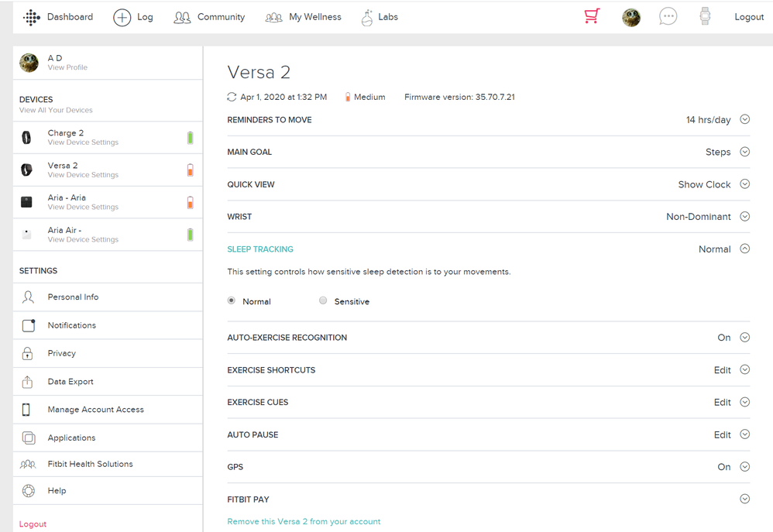This screenshot has height=532, width=773.
Task: Click the Charge 2 tracker icon
Action: coord(26,138)
